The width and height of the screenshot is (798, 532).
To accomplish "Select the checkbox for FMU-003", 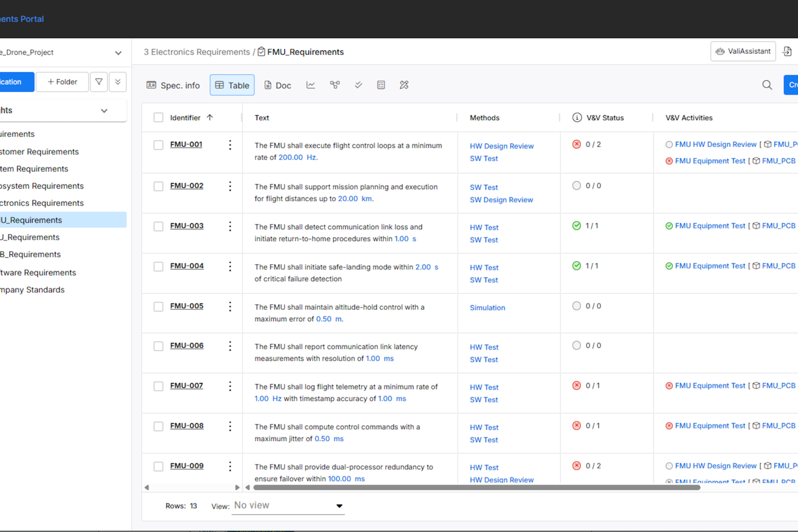I will [158, 226].
